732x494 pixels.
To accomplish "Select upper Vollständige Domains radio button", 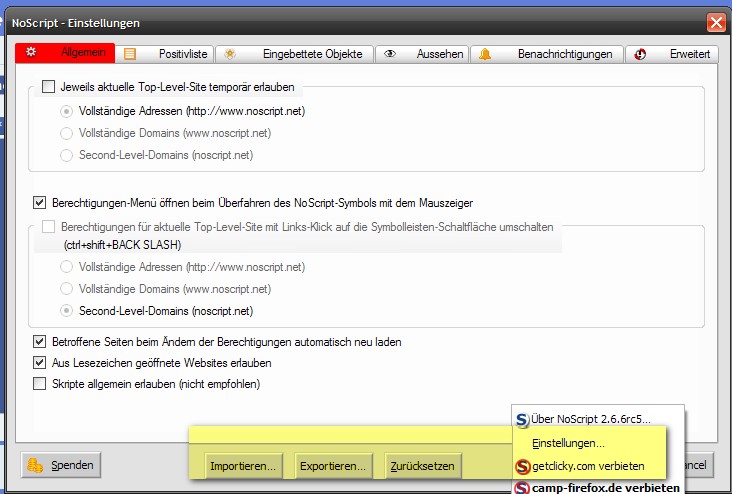I will pyautogui.click(x=66, y=133).
